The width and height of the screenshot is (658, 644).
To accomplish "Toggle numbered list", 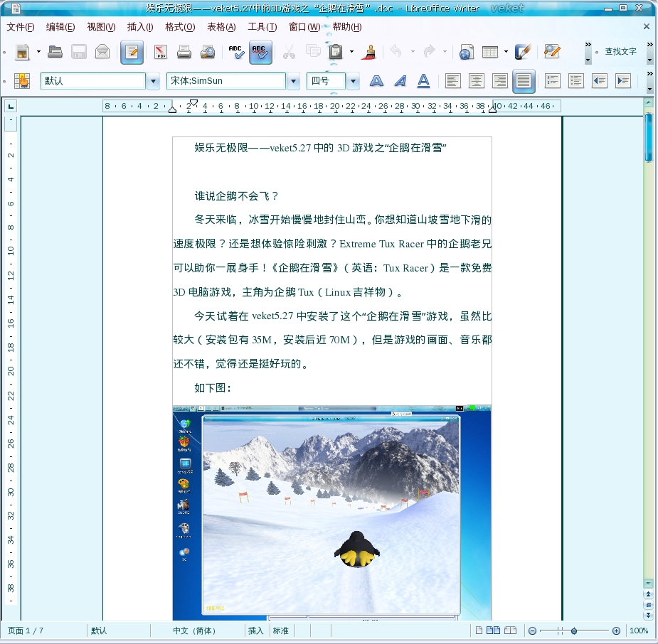I will (x=552, y=81).
